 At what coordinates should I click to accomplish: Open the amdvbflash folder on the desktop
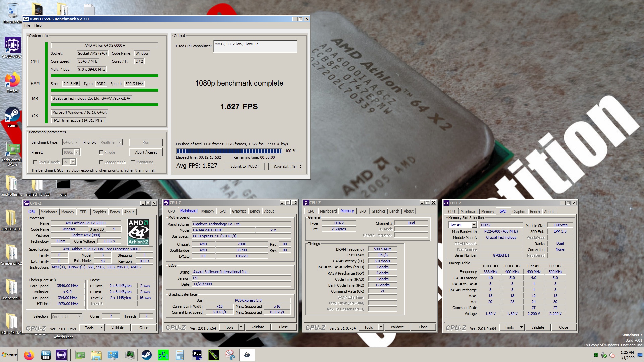click(x=12, y=185)
